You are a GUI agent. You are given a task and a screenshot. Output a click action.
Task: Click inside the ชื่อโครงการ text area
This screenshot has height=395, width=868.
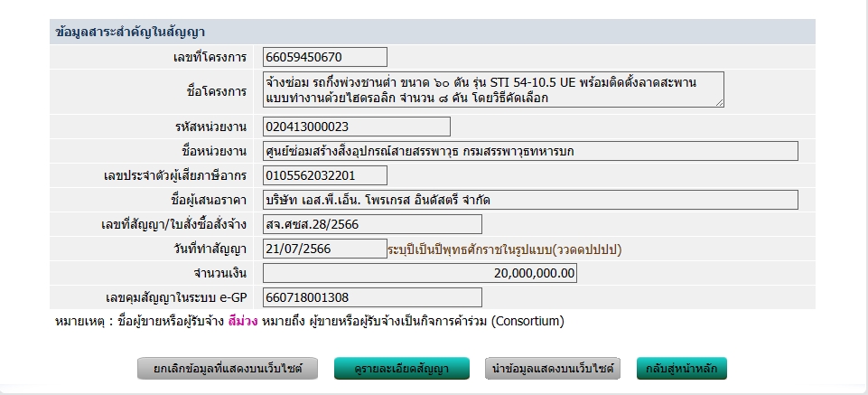tap(493, 89)
